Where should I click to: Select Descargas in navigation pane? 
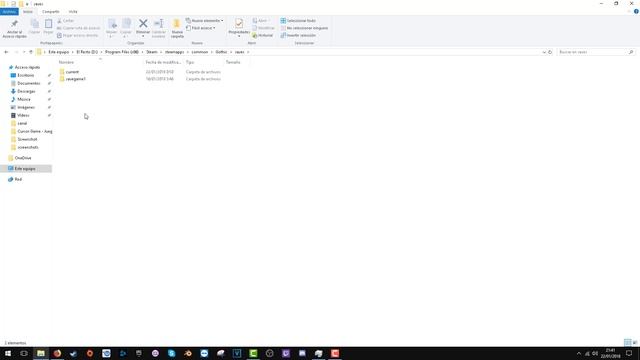(x=26, y=91)
